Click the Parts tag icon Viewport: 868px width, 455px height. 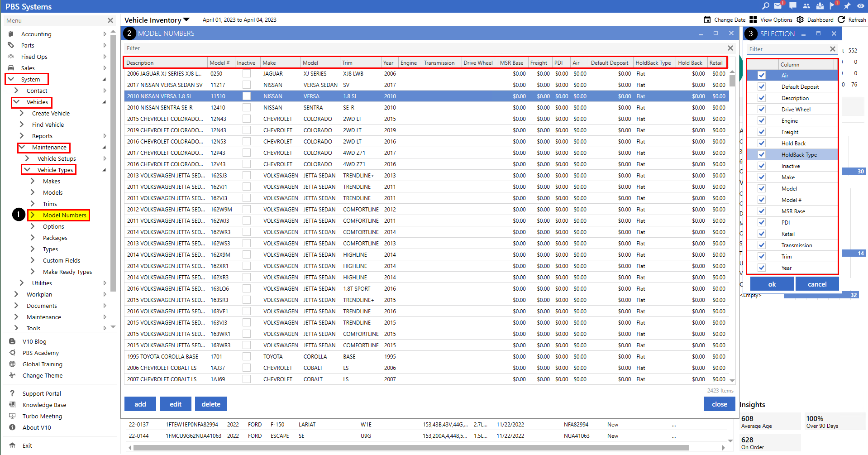click(x=11, y=45)
